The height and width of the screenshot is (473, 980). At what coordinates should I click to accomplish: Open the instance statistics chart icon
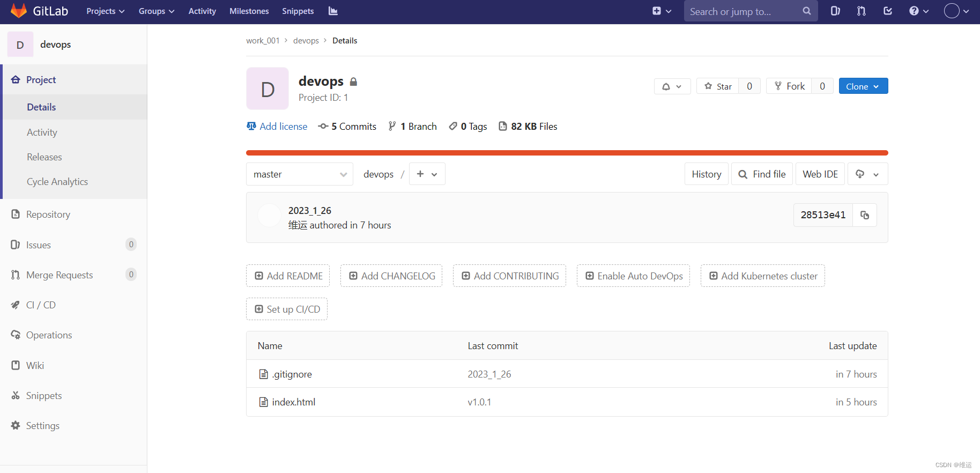pos(333,11)
